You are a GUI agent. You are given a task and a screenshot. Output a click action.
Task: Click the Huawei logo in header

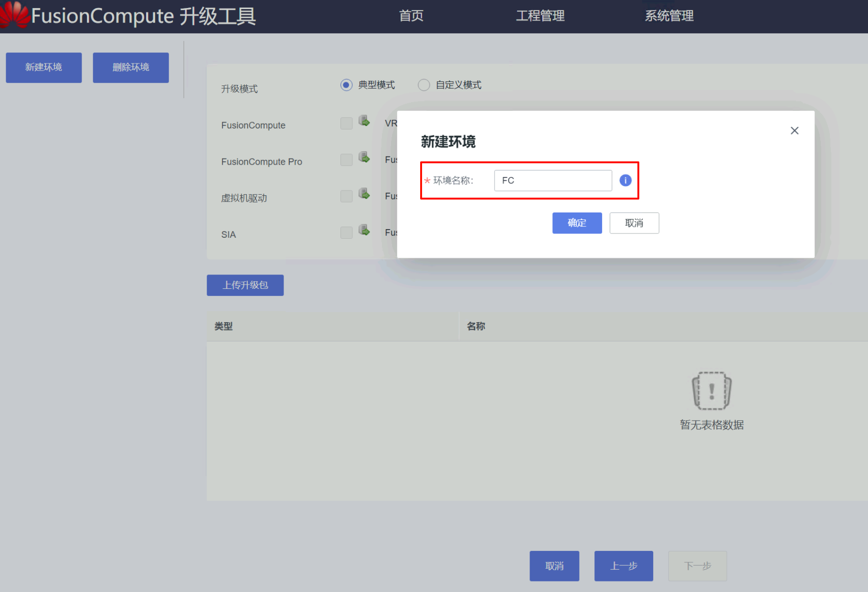coord(14,15)
